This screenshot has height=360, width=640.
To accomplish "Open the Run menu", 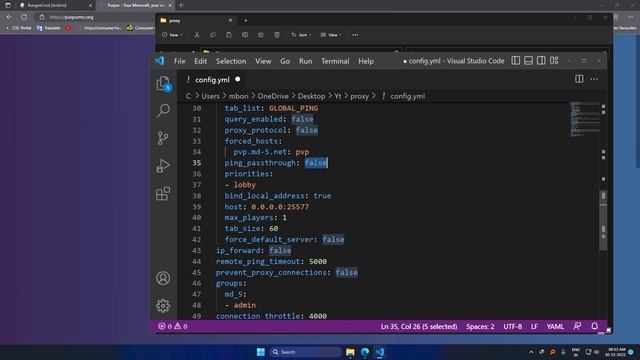I will click(305, 61).
